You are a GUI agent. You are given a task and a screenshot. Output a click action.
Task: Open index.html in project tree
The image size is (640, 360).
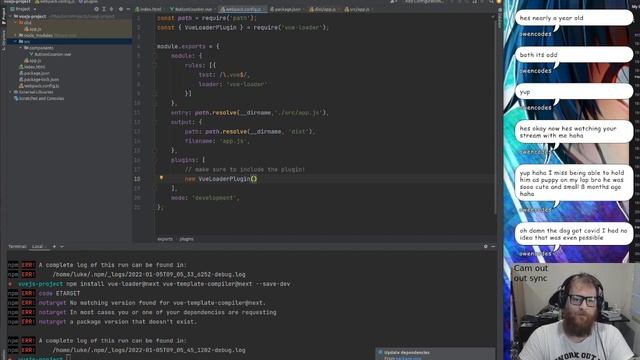coord(32,67)
